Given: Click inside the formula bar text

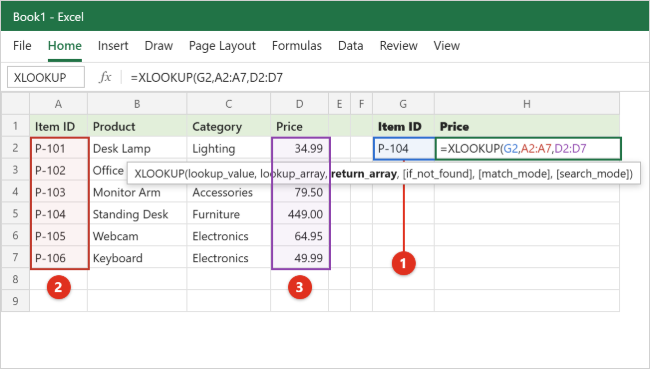Looking at the screenshot, I should click(x=206, y=78).
